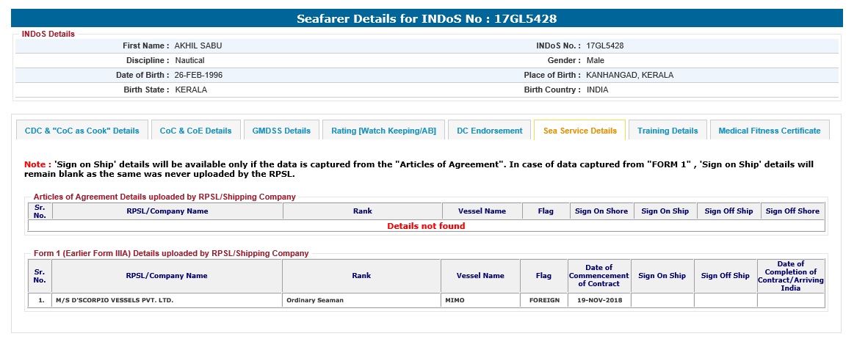Screen dimensions: 868x339
Task: Go to the DC Endorsement tab
Action: point(489,131)
